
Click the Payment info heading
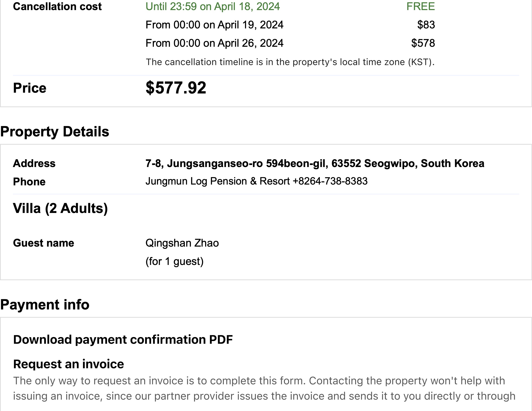pyautogui.click(x=45, y=305)
